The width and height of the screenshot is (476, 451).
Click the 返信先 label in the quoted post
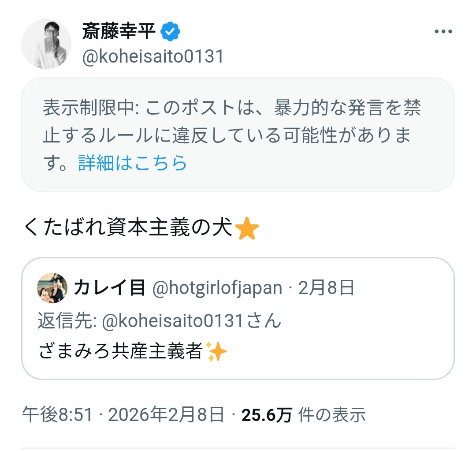click(67, 321)
